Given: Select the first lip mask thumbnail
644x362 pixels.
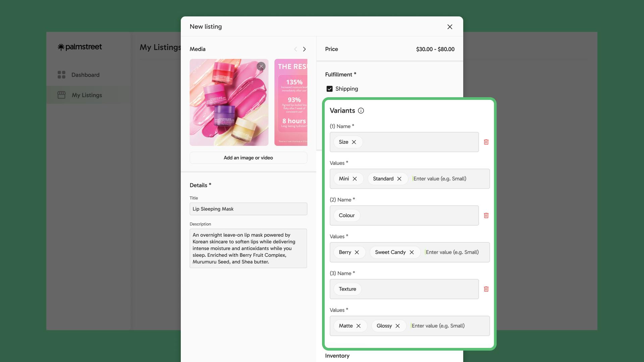Looking at the screenshot, I should (x=229, y=103).
